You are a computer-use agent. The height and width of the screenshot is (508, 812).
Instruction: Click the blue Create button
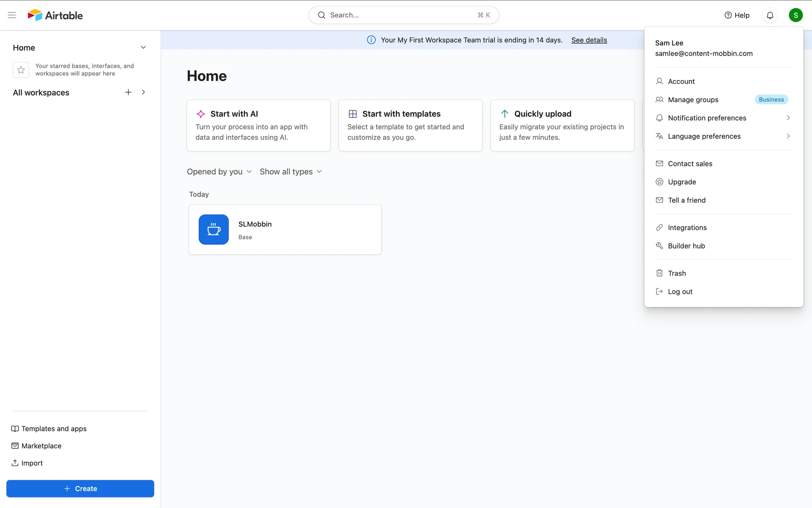80,489
